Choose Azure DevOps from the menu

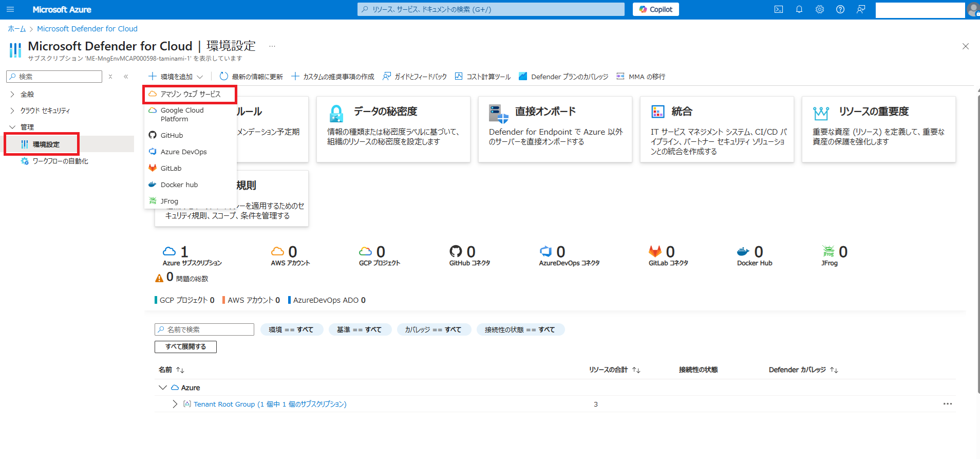190,152
